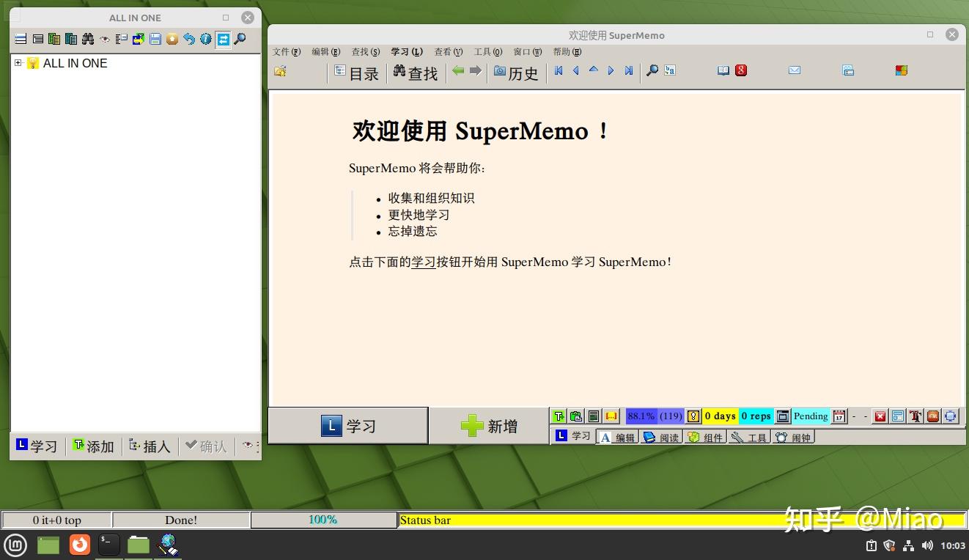The image size is (969, 560).
Task: Click the clipboard paste icon in element toolbar
Action: 577,416
